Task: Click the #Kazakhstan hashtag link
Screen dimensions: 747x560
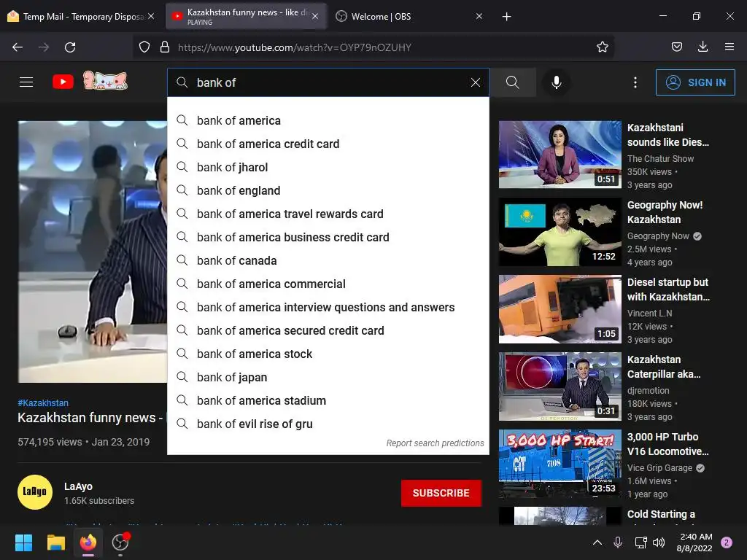Action: tap(43, 402)
